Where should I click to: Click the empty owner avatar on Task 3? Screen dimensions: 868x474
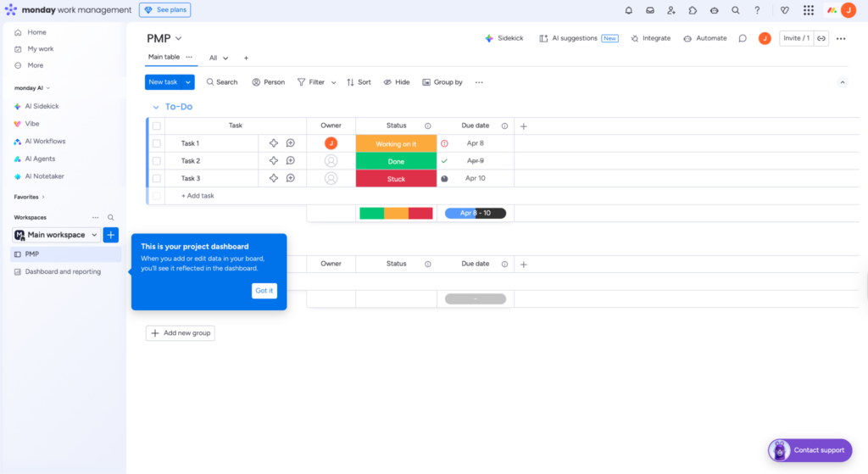331,178
